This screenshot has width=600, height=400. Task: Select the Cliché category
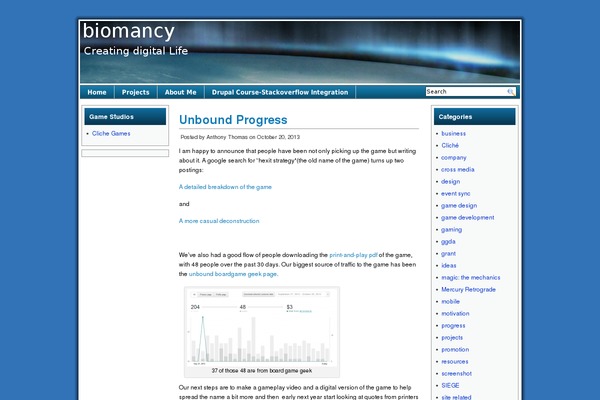point(450,145)
